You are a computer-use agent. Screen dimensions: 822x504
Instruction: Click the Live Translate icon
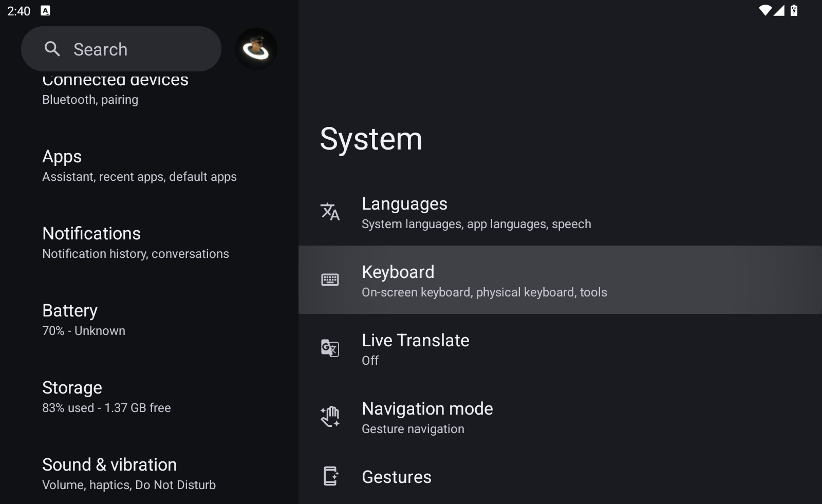coord(330,348)
